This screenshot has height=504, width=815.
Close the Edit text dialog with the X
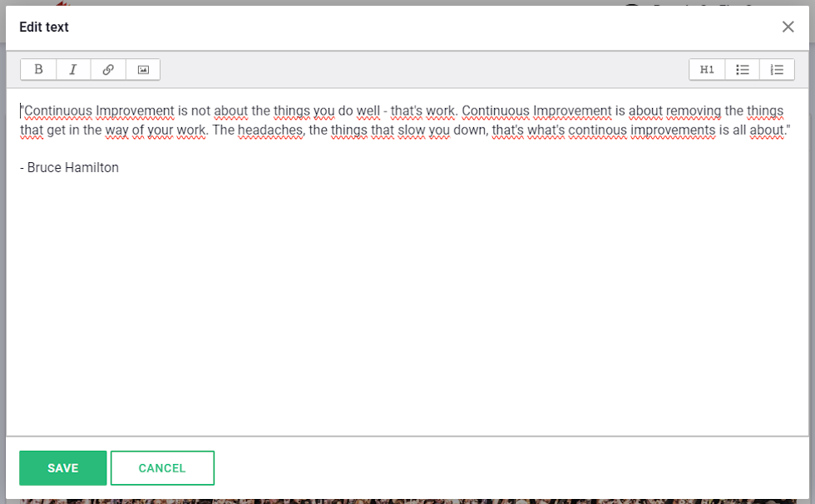point(788,27)
